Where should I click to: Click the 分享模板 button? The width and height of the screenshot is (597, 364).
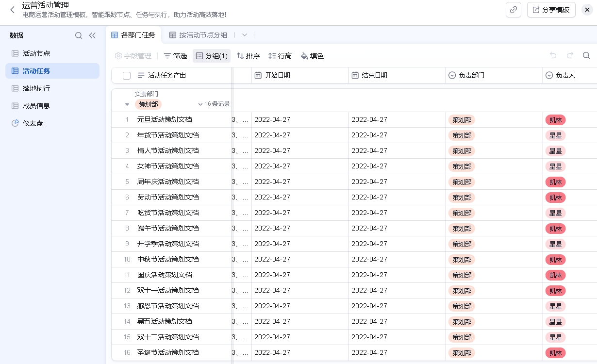tap(551, 10)
